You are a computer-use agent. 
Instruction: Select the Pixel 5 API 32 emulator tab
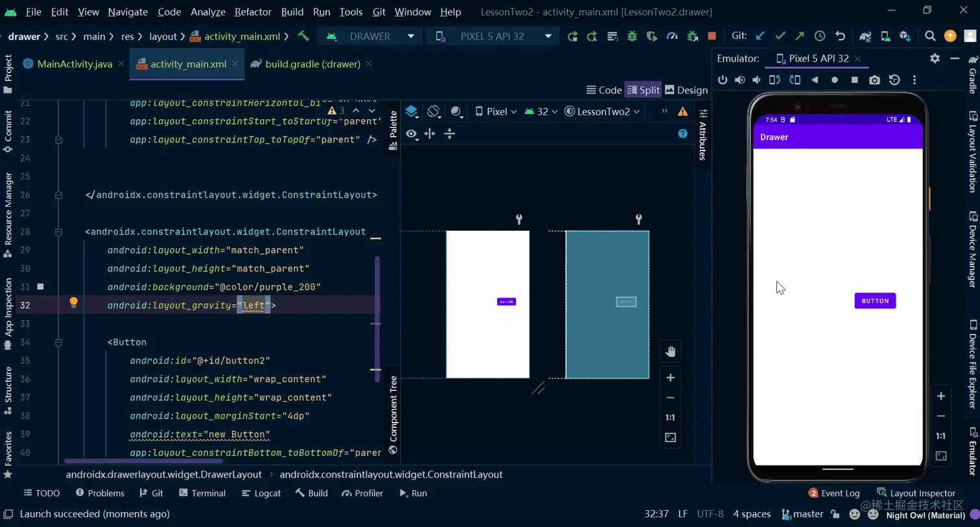click(819, 58)
